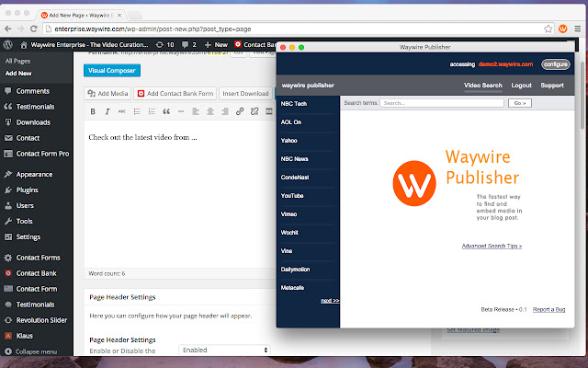This screenshot has height=368, width=588.
Task: Click Collapse menu at sidebar bottom
Action: pos(37,351)
